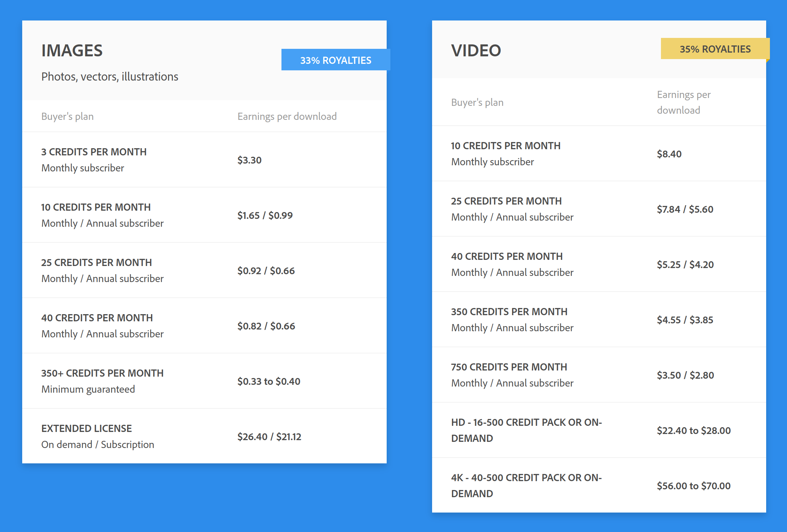
Task: Click the $1.65 / $0.99 earnings value
Action: tap(265, 215)
